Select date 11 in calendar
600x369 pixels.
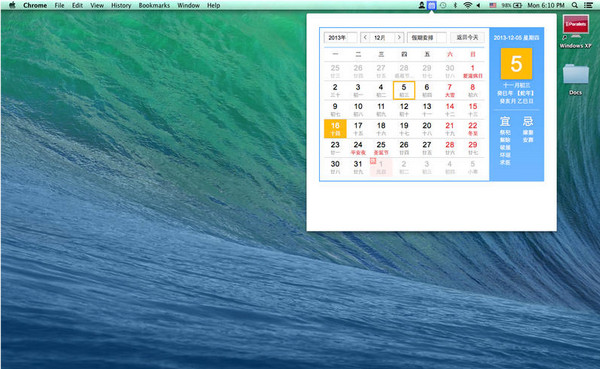[x=381, y=109]
